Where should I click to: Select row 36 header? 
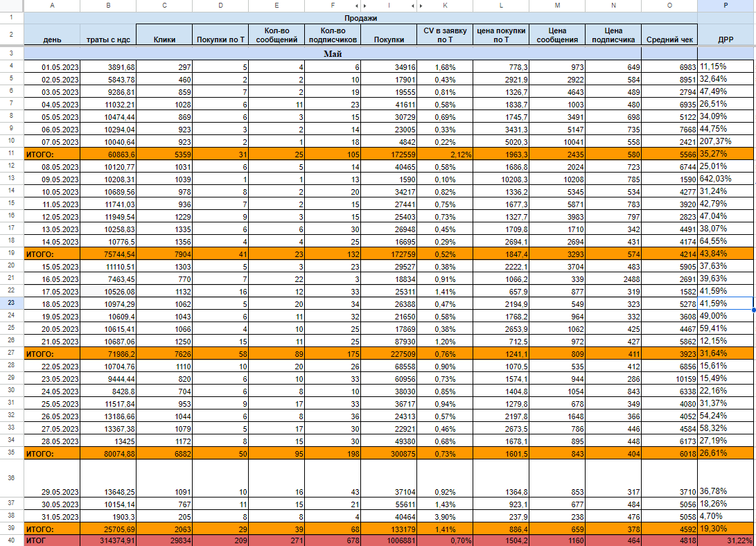[12, 478]
